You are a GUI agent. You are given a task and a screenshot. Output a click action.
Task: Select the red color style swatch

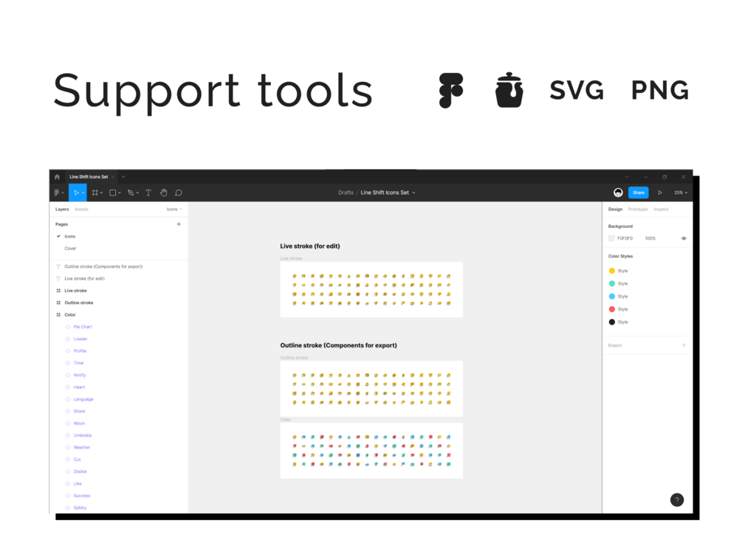point(612,309)
